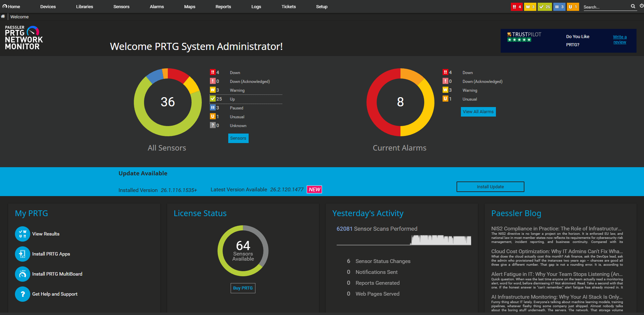The height and width of the screenshot is (315, 644).
Task: Open the Alarms menu
Action: coord(157,6)
